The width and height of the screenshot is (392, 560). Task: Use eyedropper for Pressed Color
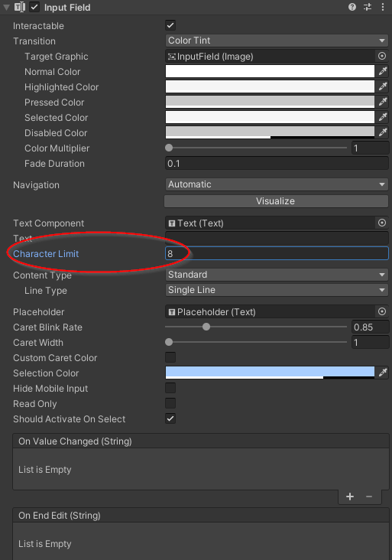click(x=383, y=102)
